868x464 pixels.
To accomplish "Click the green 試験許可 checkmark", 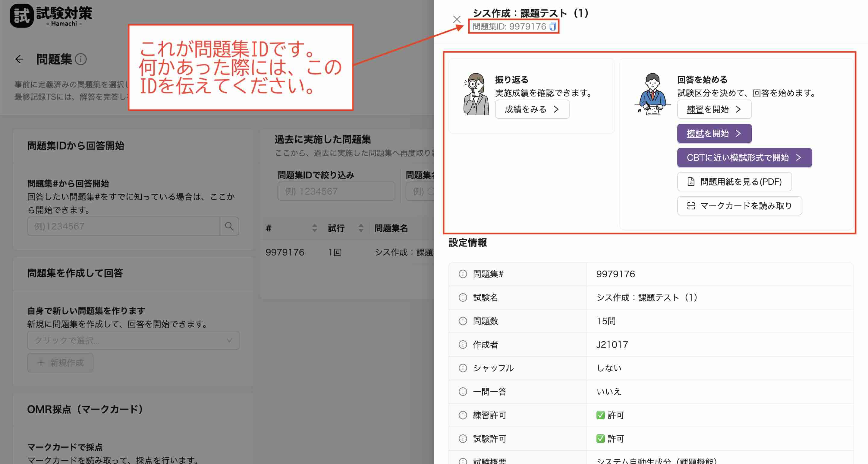I will click(600, 439).
